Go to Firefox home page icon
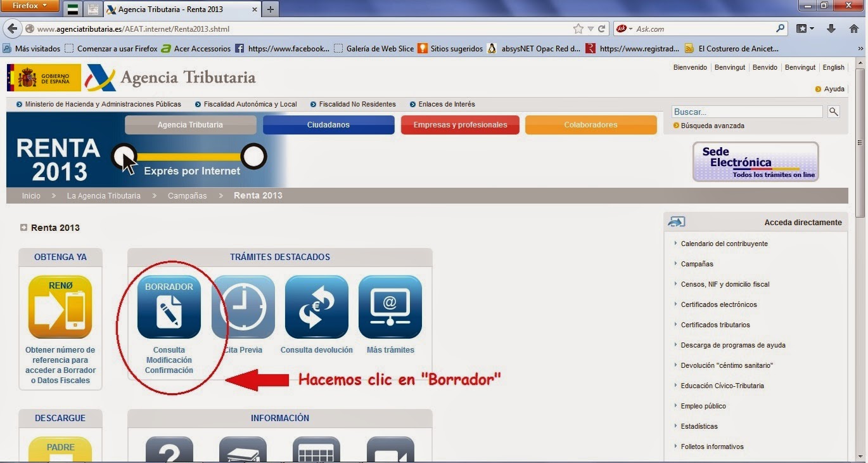 pos(853,29)
